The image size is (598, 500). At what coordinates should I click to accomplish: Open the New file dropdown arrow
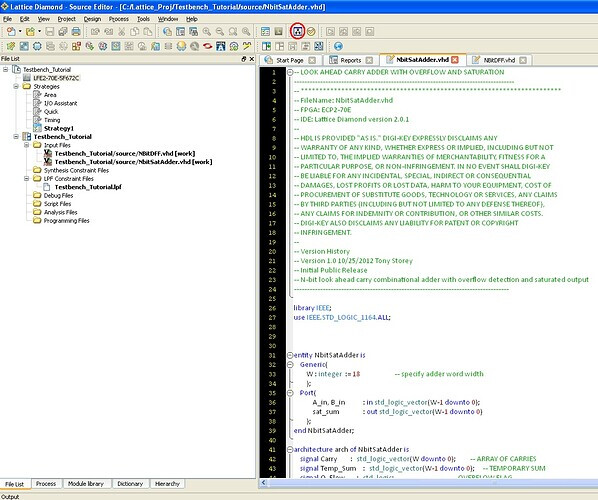point(20,32)
